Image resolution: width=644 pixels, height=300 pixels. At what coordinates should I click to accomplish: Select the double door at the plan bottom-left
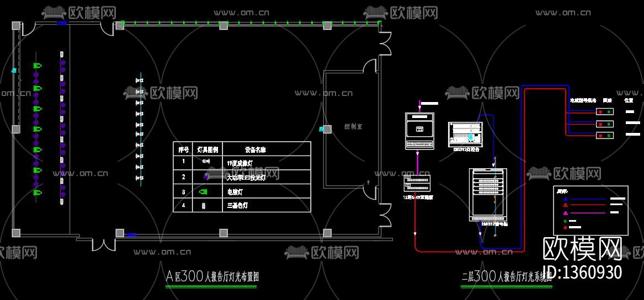(x=104, y=244)
